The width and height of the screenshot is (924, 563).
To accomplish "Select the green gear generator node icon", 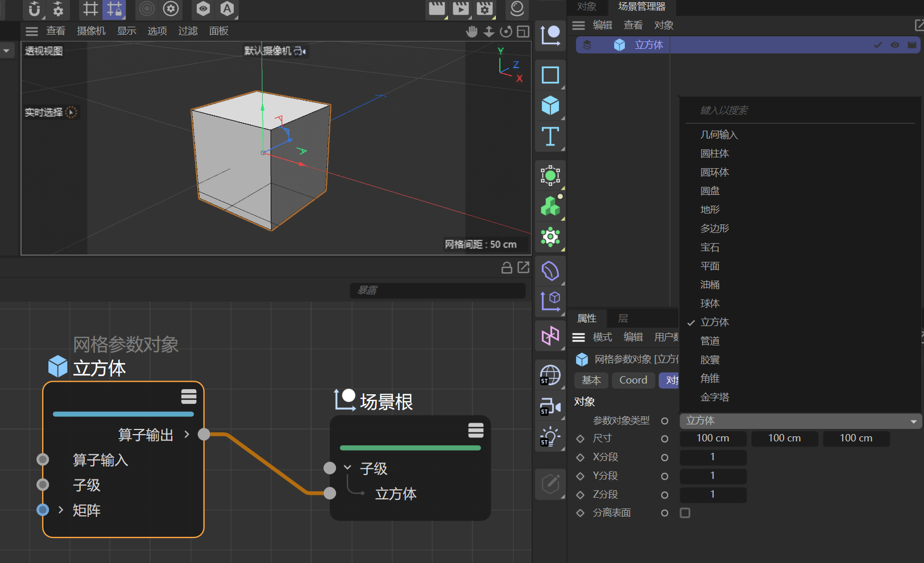I will click(x=551, y=237).
